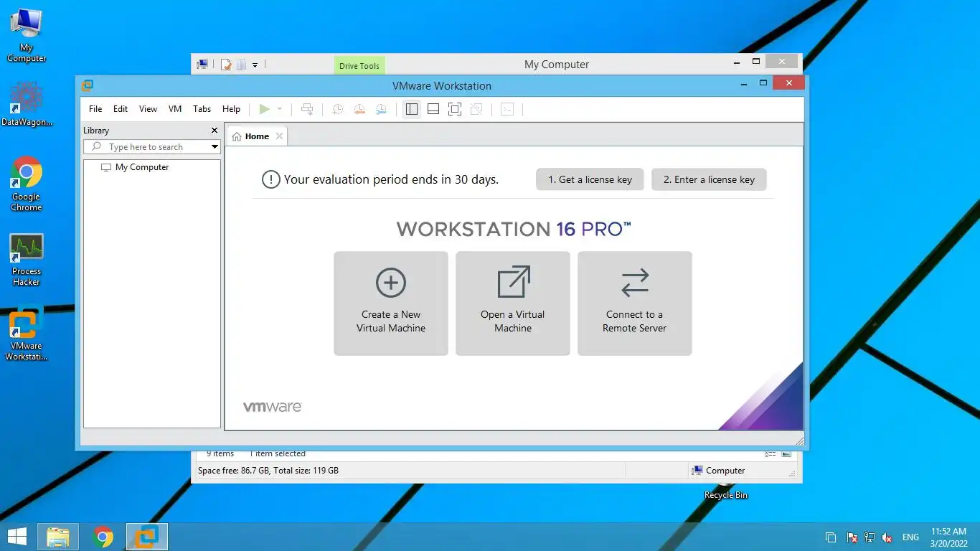Open the Google Chrome desktop shortcut

tap(27, 184)
